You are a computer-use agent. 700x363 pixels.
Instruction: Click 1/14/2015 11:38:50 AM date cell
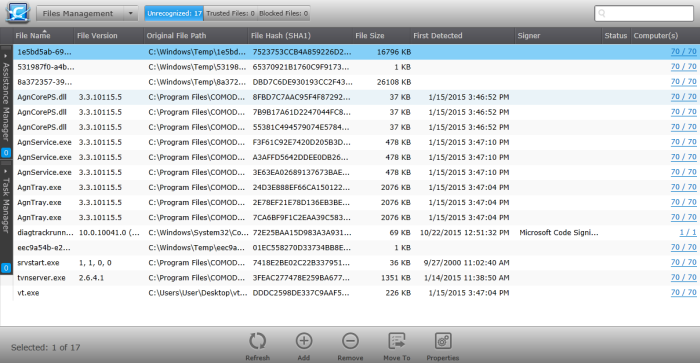point(466,278)
